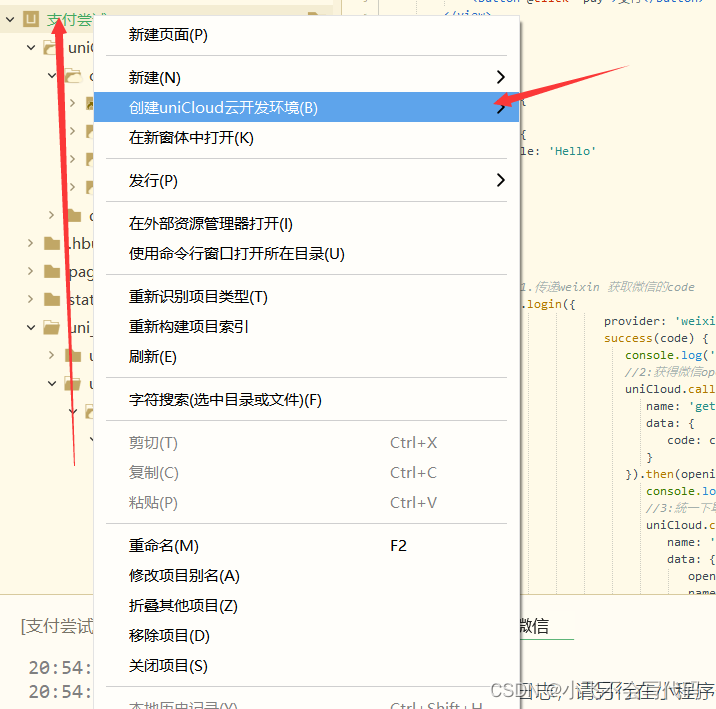The image size is (716, 709).
Task: Click the greyed 复制(C) item
Action: (306, 473)
